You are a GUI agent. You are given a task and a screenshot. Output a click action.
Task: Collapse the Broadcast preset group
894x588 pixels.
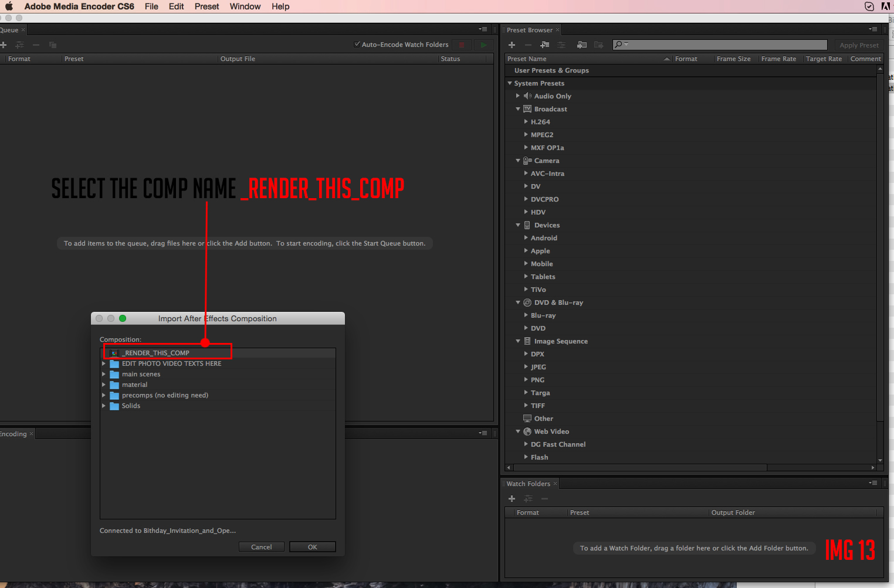click(518, 109)
